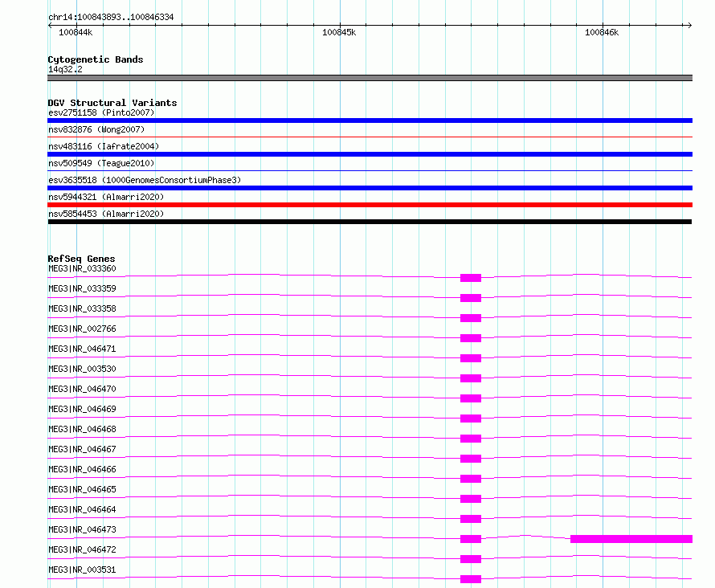Click the left arrow on the ruler
Screen dimensions: 715x588
coord(50,25)
